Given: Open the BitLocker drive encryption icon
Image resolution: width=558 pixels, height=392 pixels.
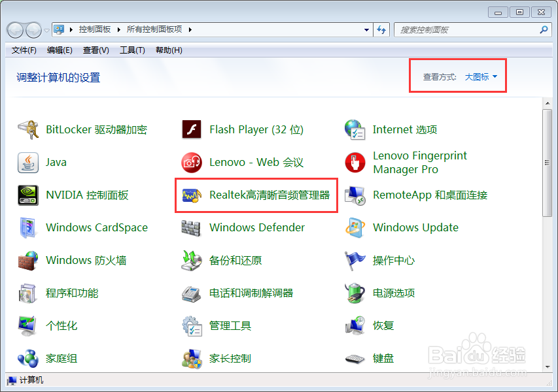Looking at the screenshot, I should (x=28, y=130).
